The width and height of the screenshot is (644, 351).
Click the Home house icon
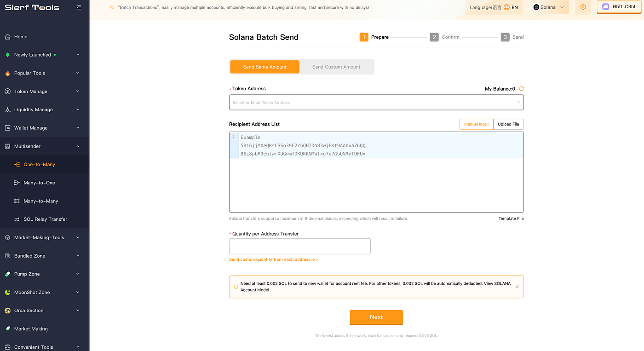(7, 36)
